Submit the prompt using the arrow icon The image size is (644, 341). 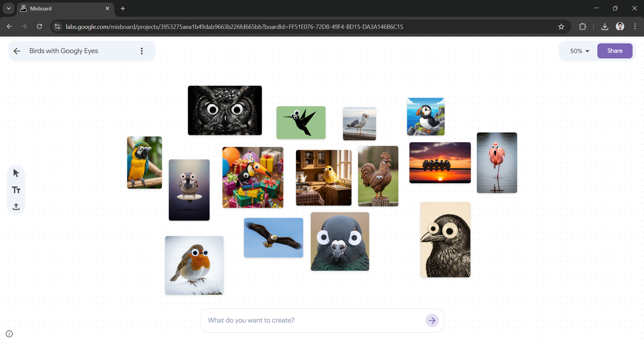click(432, 320)
